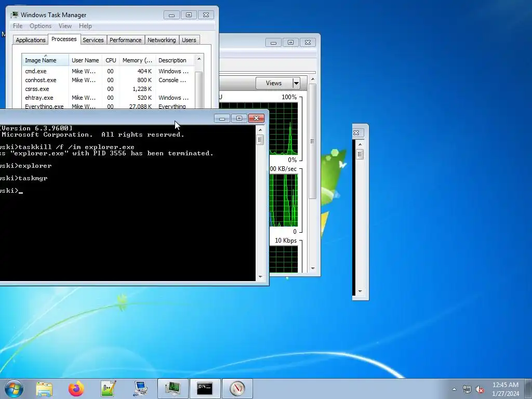Open Windows Explorer from the taskbar

(45, 389)
